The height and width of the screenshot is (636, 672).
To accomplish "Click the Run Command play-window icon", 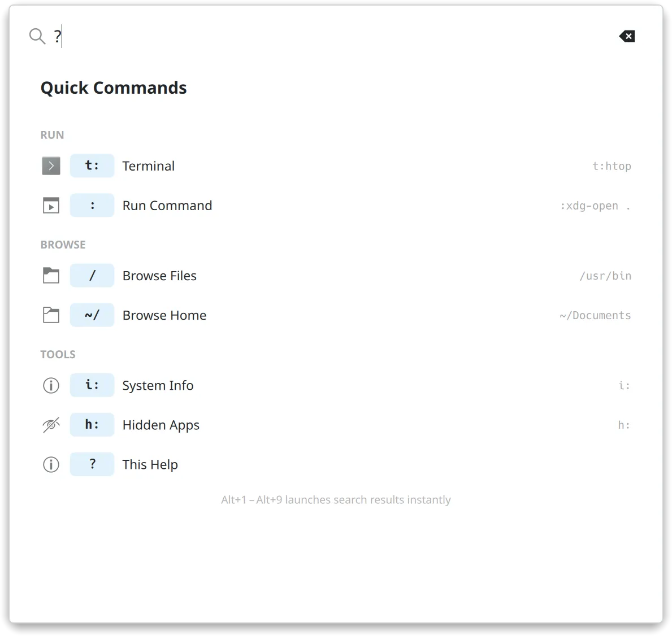I will [x=51, y=206].
